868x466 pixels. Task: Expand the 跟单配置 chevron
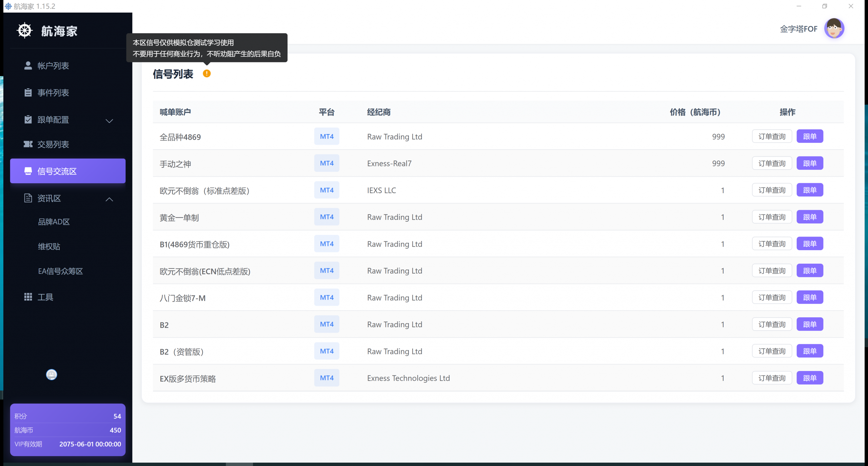tap(109, 120)
